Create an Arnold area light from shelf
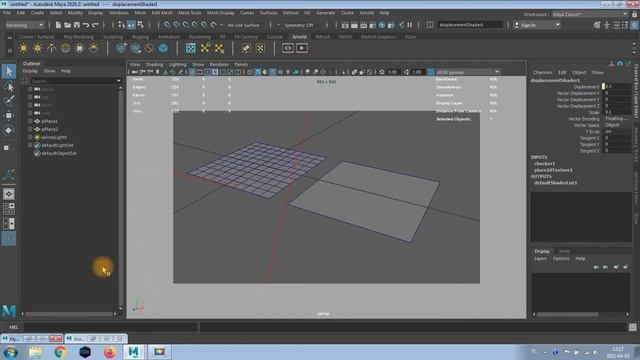Image resolution: width=640 pixels, height=360 pixels. pyautogui.click(x=24, y=48)
